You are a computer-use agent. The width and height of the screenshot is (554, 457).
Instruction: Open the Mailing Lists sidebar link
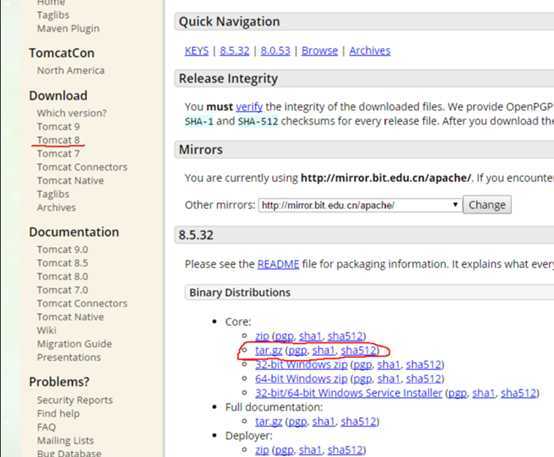coord(65,440)
